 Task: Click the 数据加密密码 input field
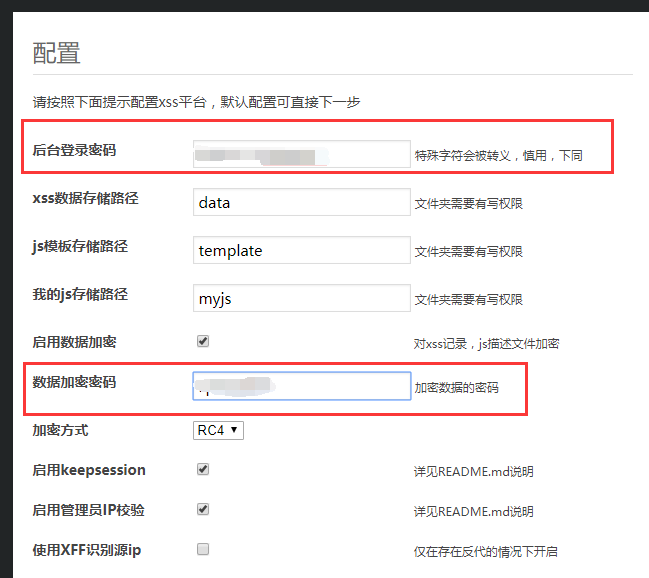302,386
